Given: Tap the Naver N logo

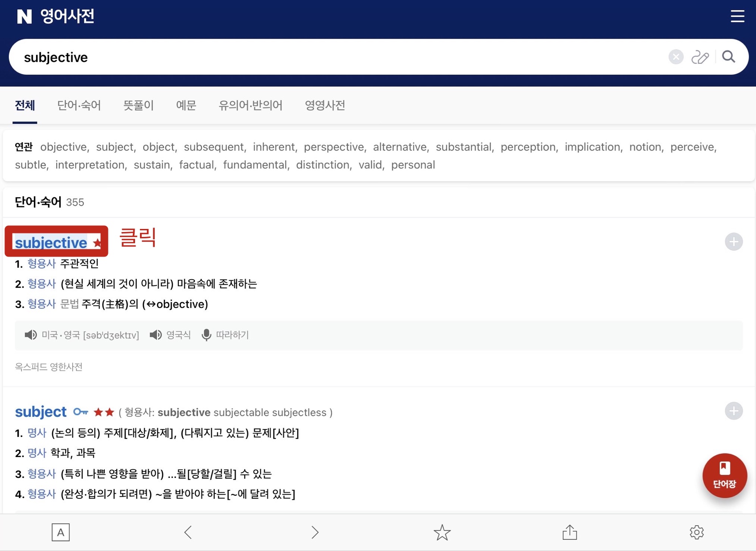Looking at the screenshot, I should coord(25,16).
